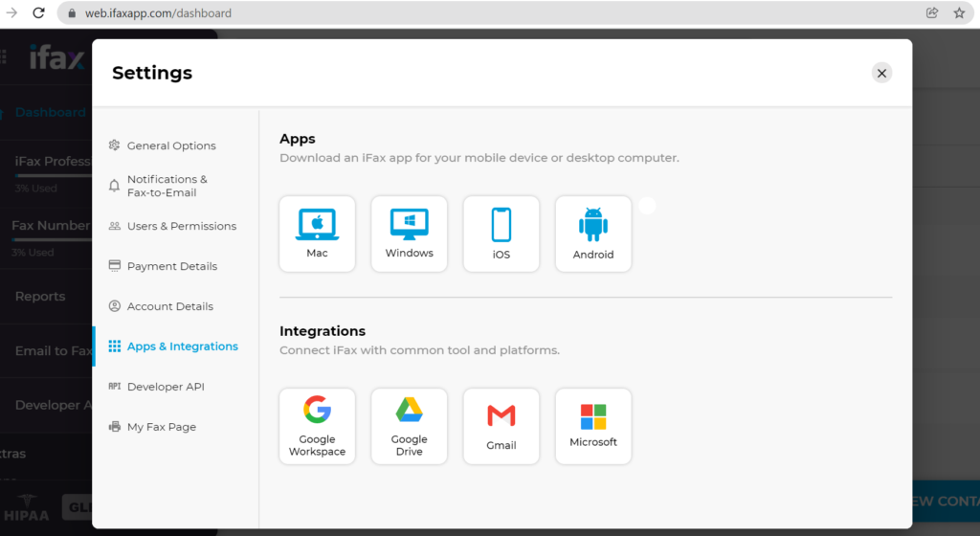This screenshot has height=536, width=980.
Task: Click the HIPAA badge in background sidebar
Action: [26, 509]
